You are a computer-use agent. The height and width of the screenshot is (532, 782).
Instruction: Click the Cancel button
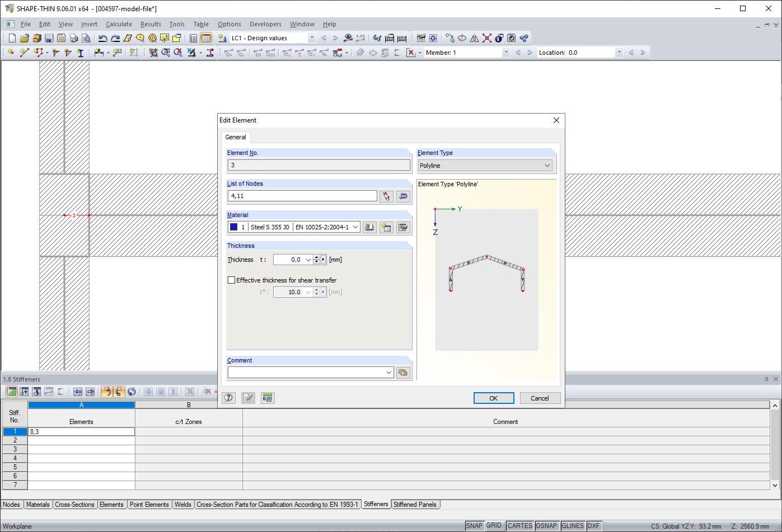(x=540, y=398)
